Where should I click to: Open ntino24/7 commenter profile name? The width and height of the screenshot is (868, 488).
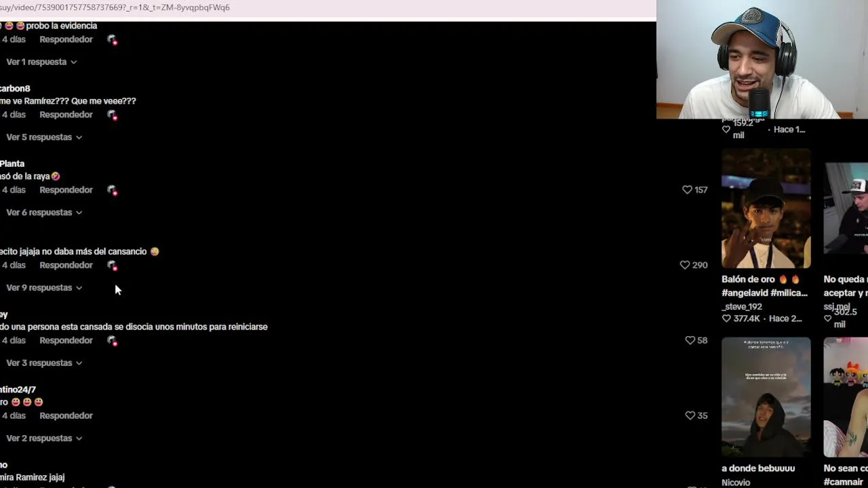click(x=18, y=389)
